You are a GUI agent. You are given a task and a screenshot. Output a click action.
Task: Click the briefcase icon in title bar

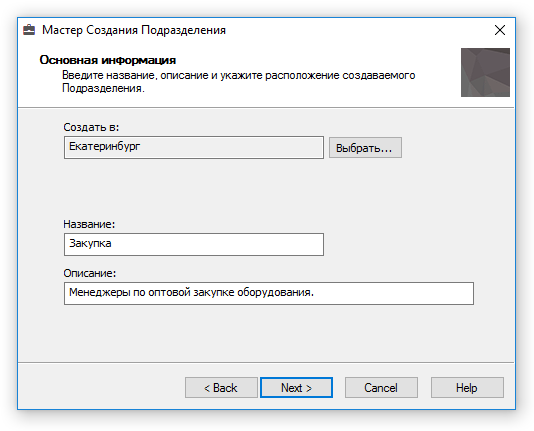coord(29,30)
